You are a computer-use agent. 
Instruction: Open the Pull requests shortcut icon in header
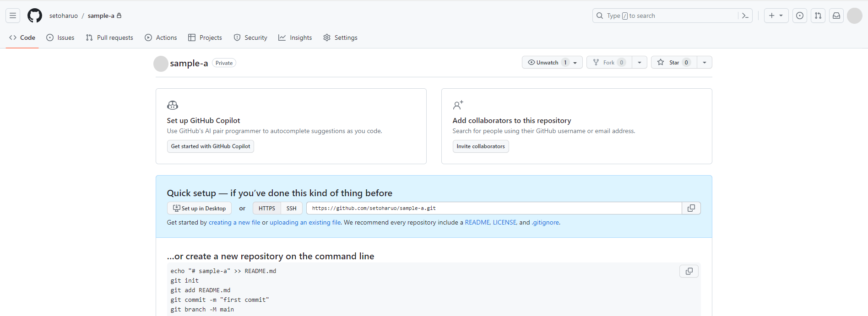(x=818, y=16)
